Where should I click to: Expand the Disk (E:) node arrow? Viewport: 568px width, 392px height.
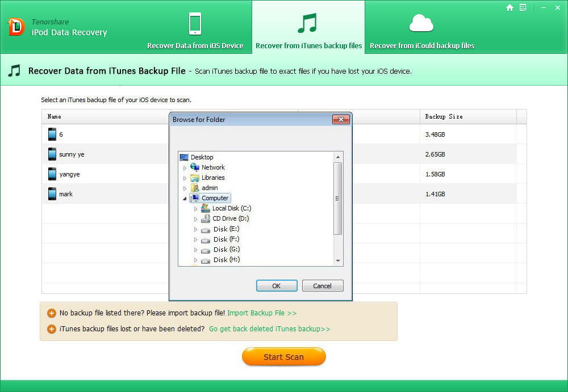(195, 229)
